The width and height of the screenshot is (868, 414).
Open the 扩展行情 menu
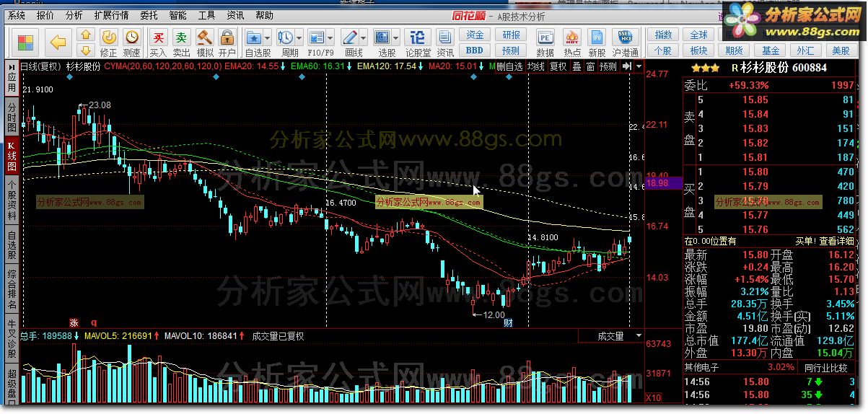(111, 15)
